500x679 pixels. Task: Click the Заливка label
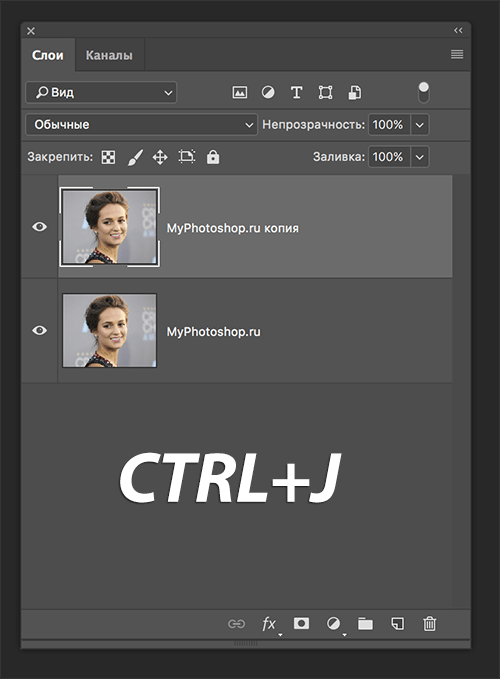click(339, 157)
